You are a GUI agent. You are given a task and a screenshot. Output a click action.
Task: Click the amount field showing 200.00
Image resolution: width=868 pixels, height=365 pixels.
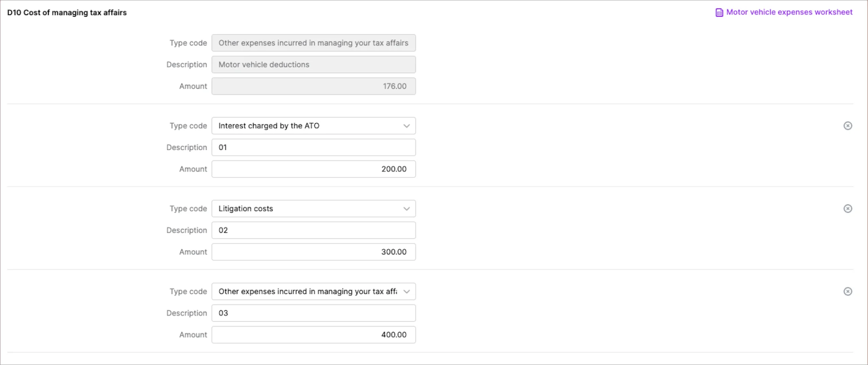314,169
